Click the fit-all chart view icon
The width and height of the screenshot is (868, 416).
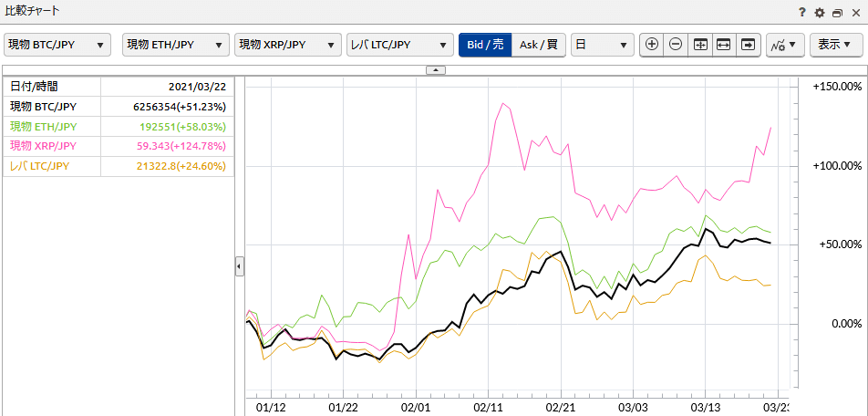click(700, 45)
